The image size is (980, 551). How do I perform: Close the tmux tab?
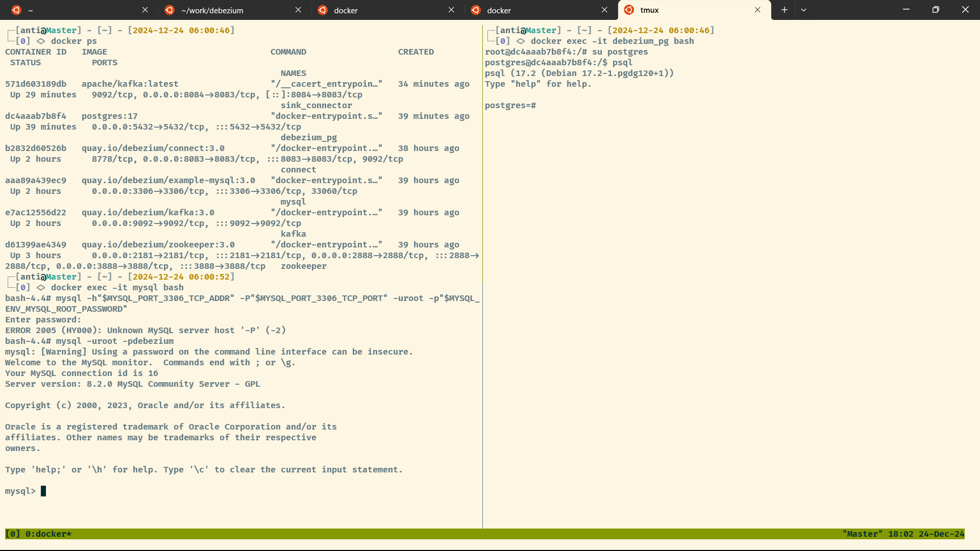point(757,10)
